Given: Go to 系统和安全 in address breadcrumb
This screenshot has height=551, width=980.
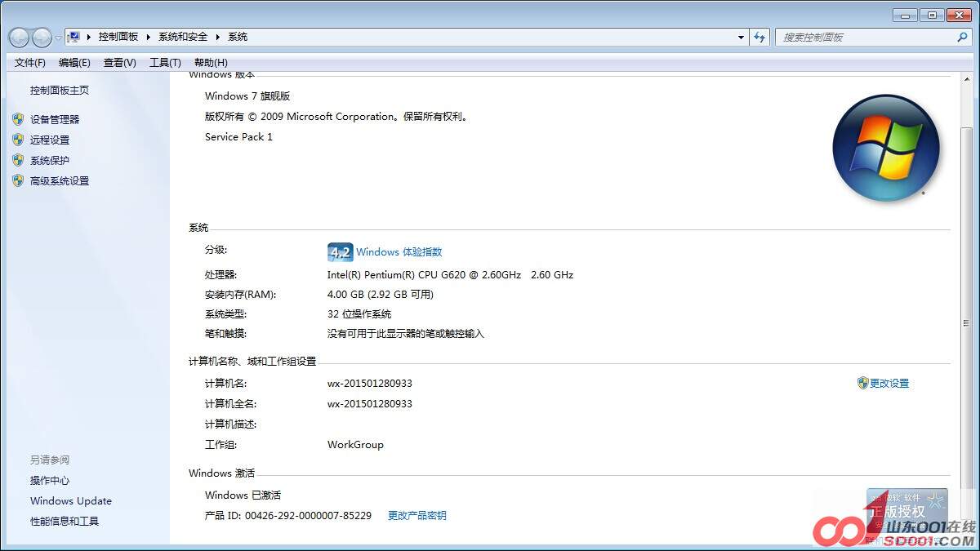Looking at the screenshot, I should click(x=184, y=37).
